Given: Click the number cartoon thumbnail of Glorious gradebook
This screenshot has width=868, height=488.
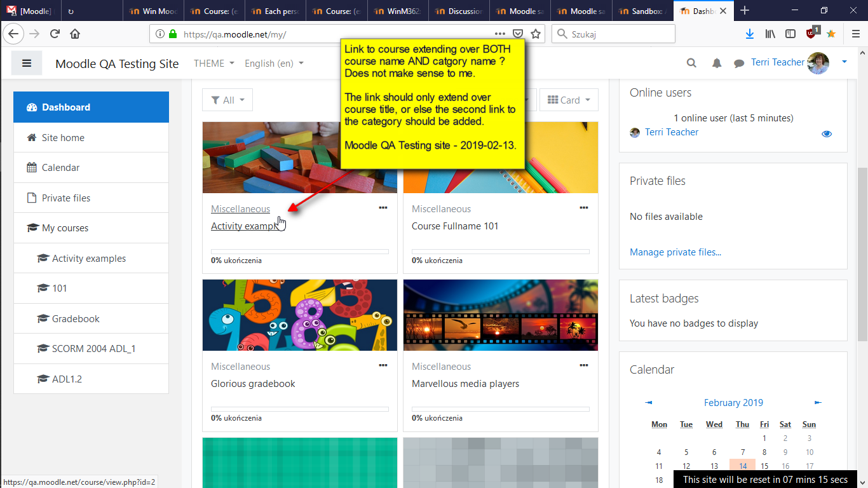Looking at the screenshot, I should click(300, 315).
